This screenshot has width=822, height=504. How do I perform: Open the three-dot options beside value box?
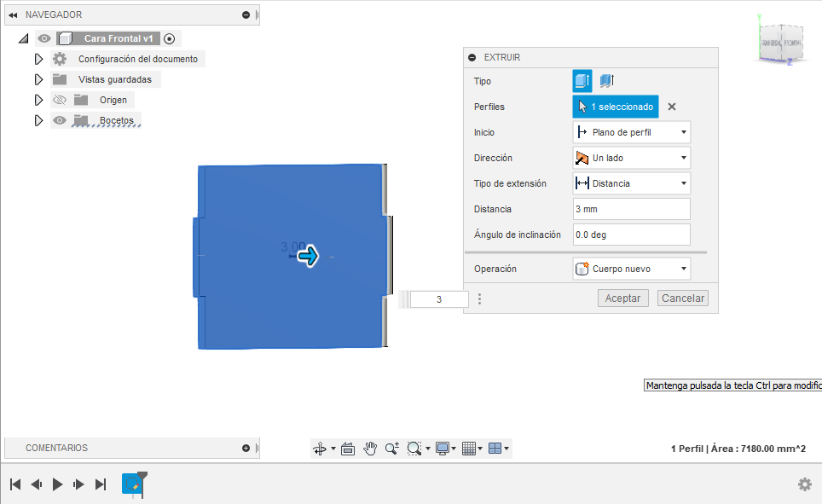click(x=479, y=299)
